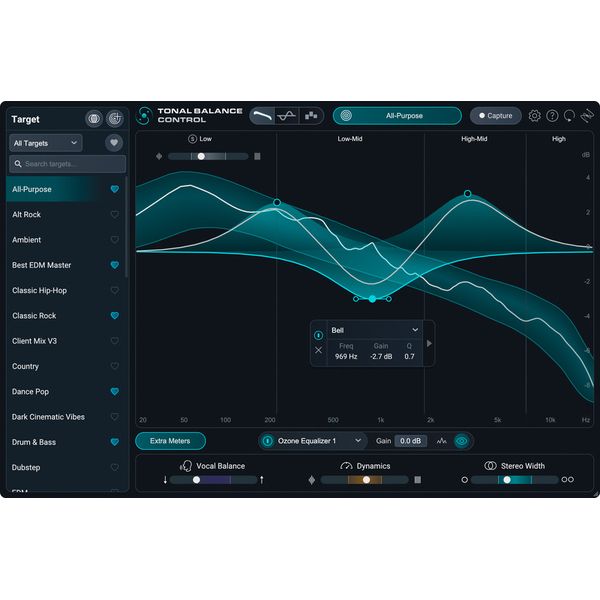The height and width of the screenshot is (600, 600).
Task: Click the 969 Hz frequency value
Action: [x=346, y=356]
